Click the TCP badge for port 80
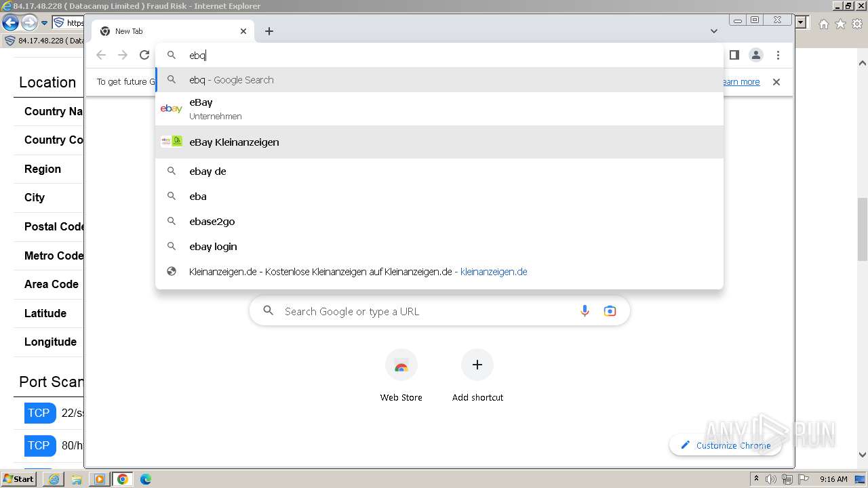 pos(39,445)
